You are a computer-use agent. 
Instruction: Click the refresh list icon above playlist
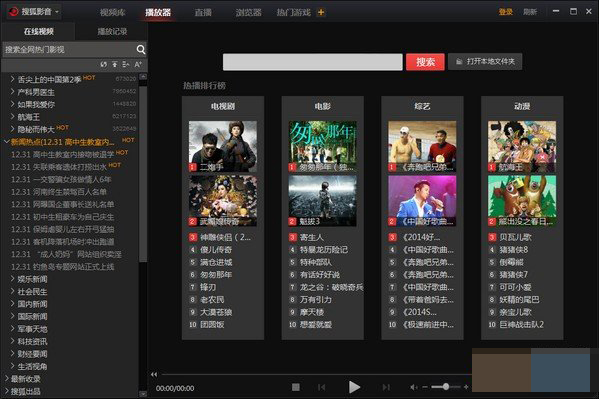pos(104,64)
